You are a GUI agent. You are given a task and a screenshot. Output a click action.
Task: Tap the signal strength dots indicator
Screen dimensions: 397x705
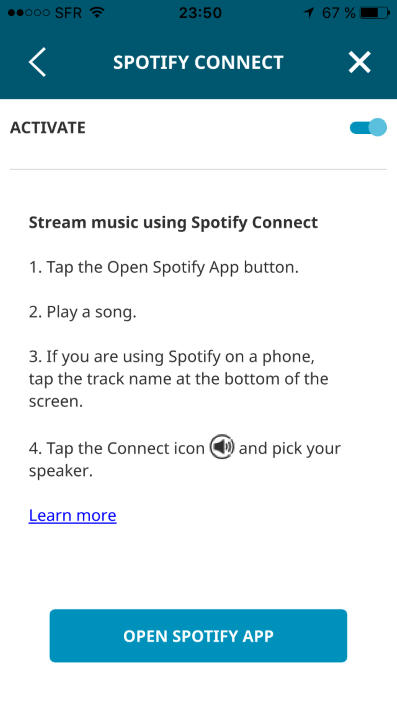pyautogui.click(x=28, y=13)
